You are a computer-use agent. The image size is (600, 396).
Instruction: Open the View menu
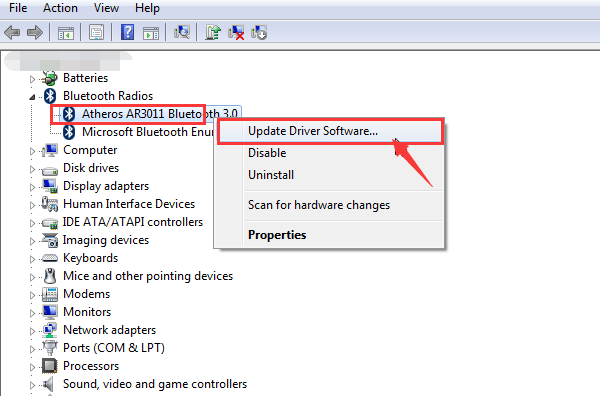pos(106,8)
